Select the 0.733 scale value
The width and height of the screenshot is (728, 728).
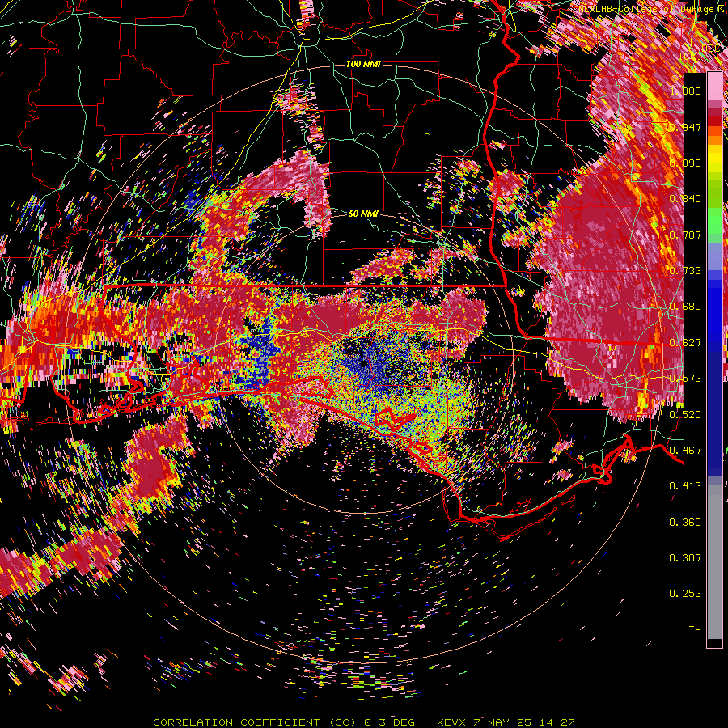(x=685, y=271)
